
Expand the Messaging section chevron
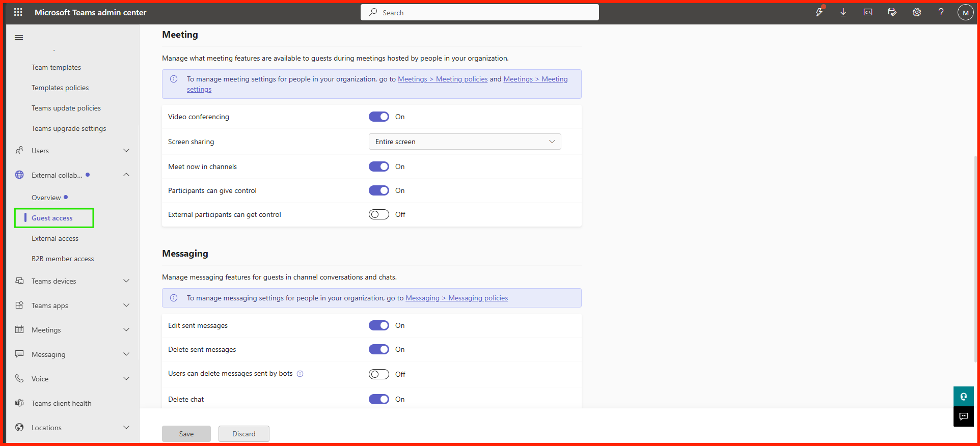126,354
